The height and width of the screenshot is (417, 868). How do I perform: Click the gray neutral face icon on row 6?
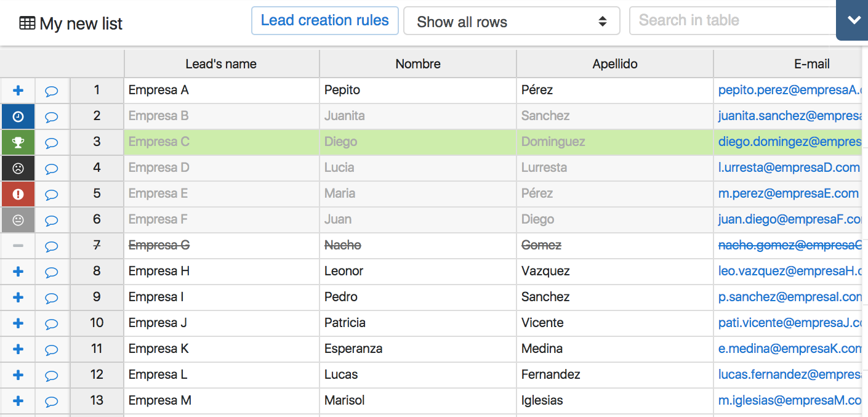pos(18,220)
